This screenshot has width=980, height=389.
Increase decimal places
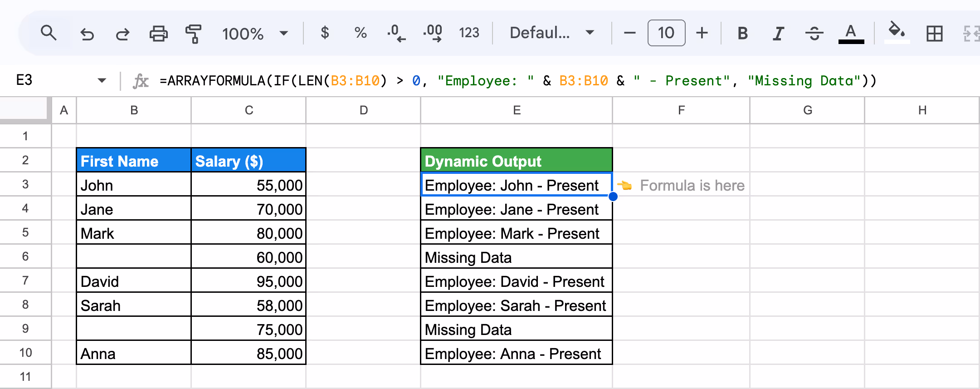click(x=433, y=33)
